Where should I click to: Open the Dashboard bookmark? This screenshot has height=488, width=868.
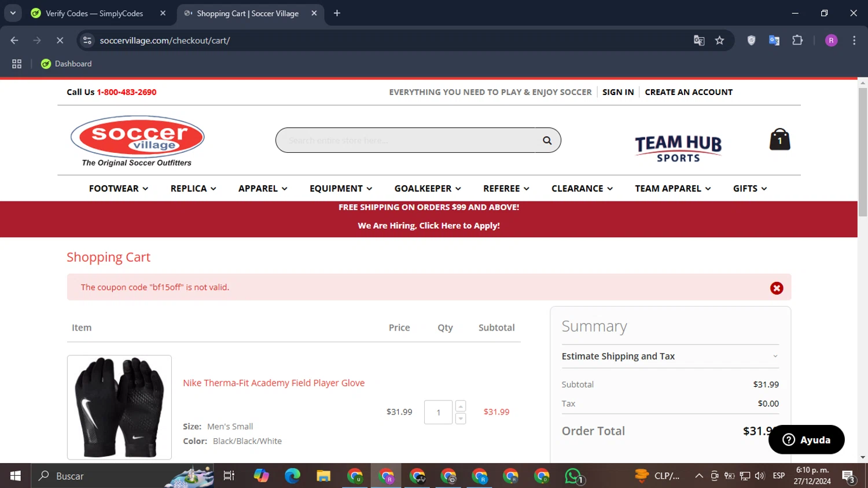pyautogui.click(x=67, y=64)
